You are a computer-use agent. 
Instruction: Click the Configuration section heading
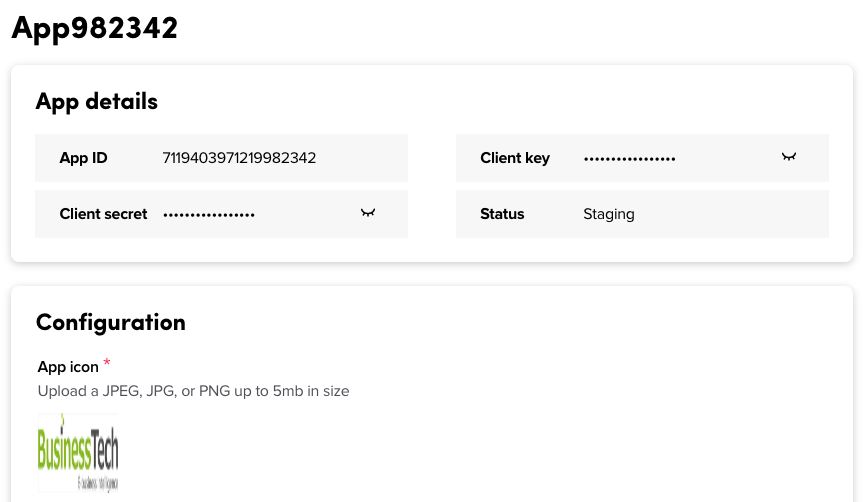click(111, 323)
